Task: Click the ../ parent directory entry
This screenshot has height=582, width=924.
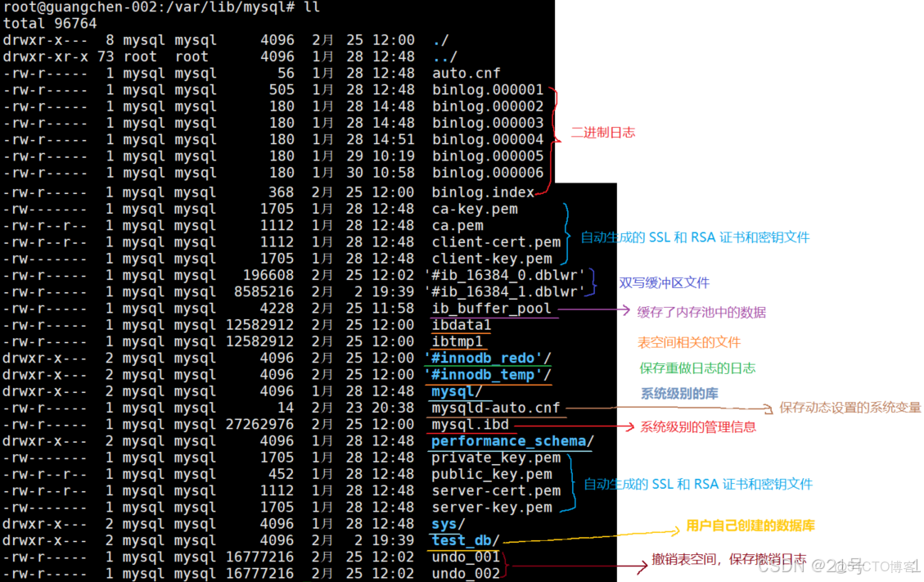Action: (x=444, y=56)
